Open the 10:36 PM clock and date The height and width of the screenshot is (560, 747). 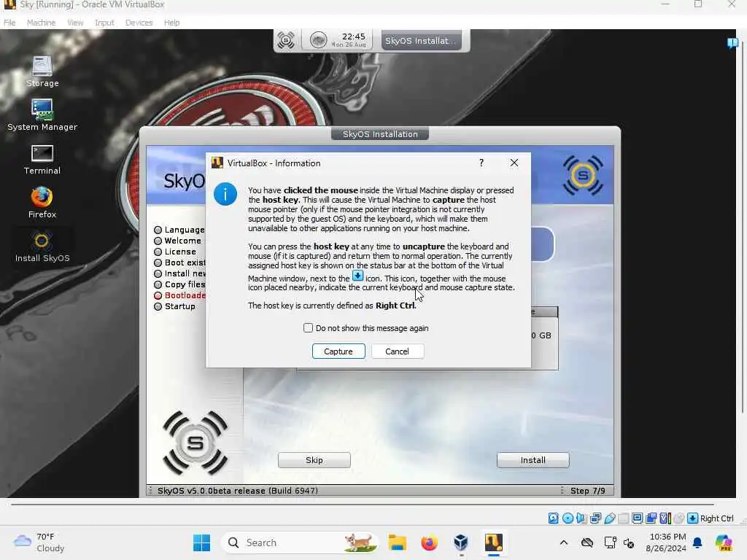pyautogui.click(x=666, y=542)
